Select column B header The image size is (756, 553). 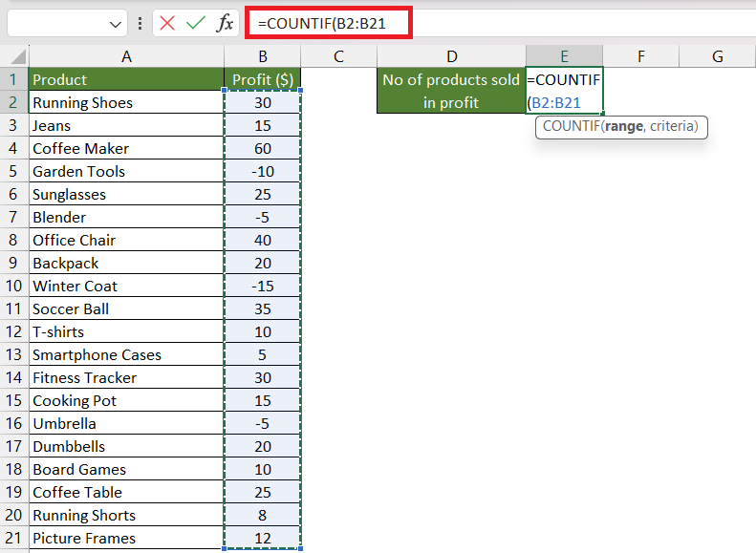pos(262,56)
